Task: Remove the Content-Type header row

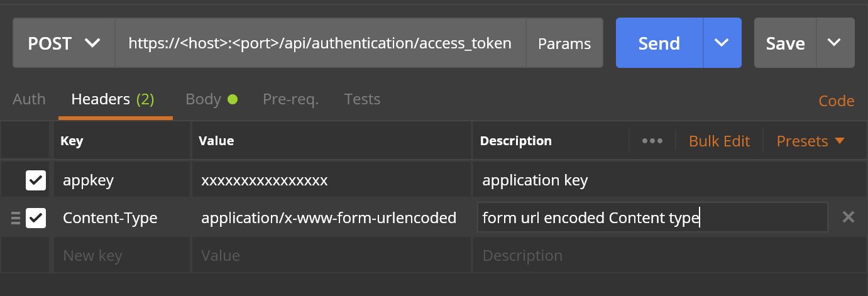Action: [x=848, y=217]
